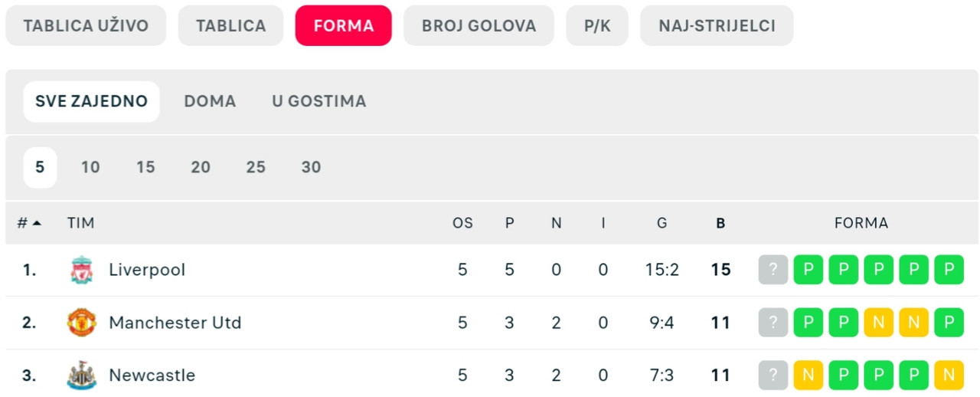This screenshot has width=980, height=397.
Task: Click the Liverpool club crest icon
Action: coord(81,270)
